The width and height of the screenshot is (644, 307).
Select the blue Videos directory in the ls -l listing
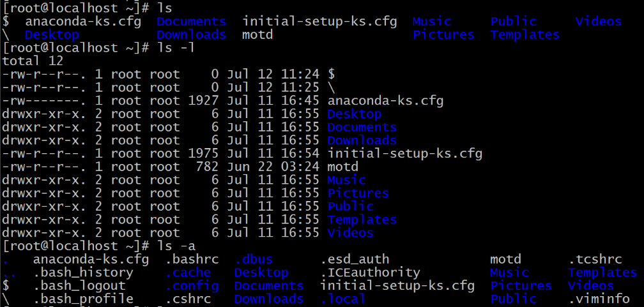pos(350,233)
